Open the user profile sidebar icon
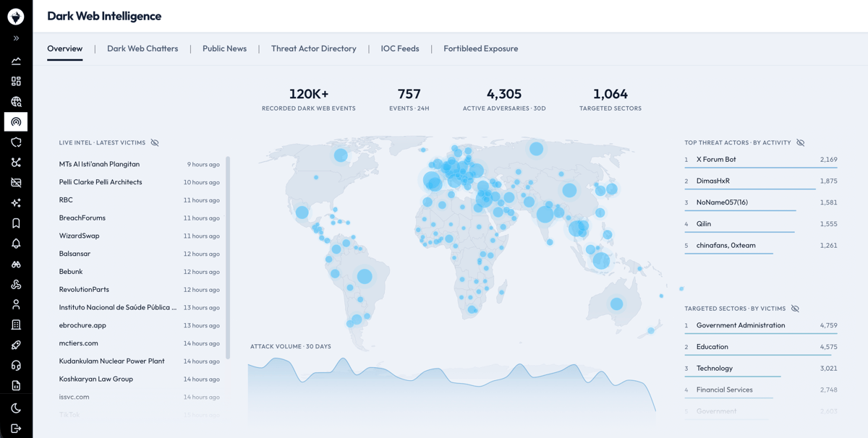The height and width of the screenshot is (438, 868). pos(16,304)
